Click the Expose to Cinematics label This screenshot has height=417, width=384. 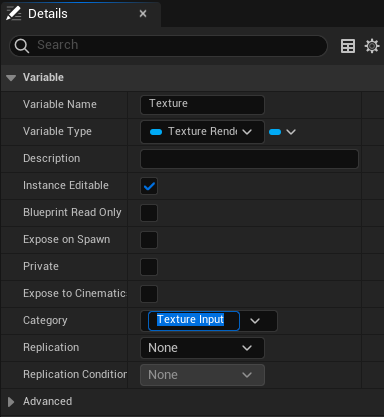75,293
